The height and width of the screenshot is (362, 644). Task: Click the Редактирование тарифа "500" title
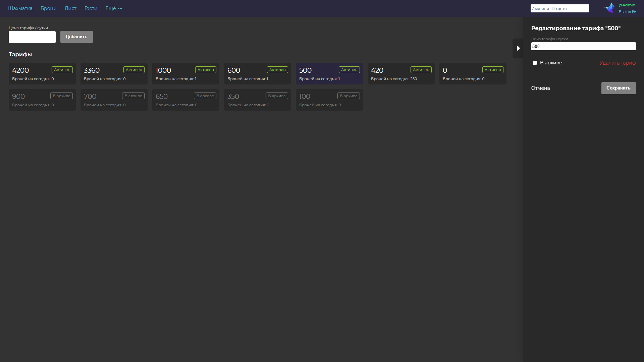[576, 28]
